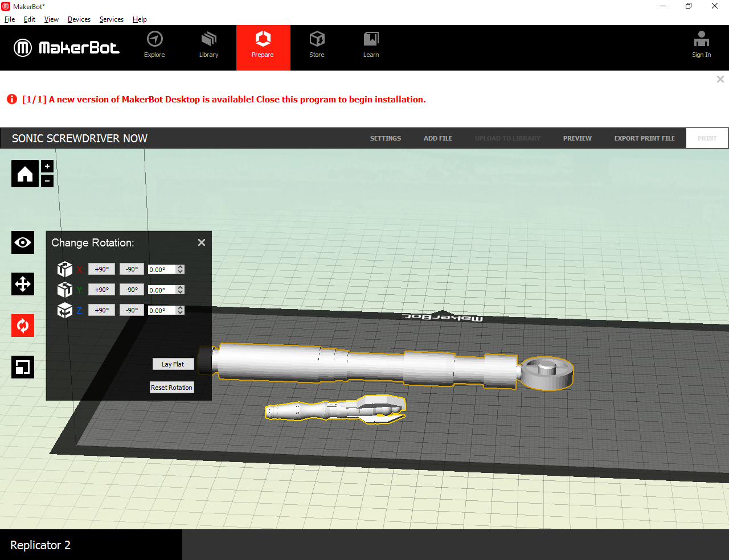Image resolution: width=729 pixels, height=560 pixels.
Task: Select the Look (eye) view tool
Action: [x=23, y=242]
